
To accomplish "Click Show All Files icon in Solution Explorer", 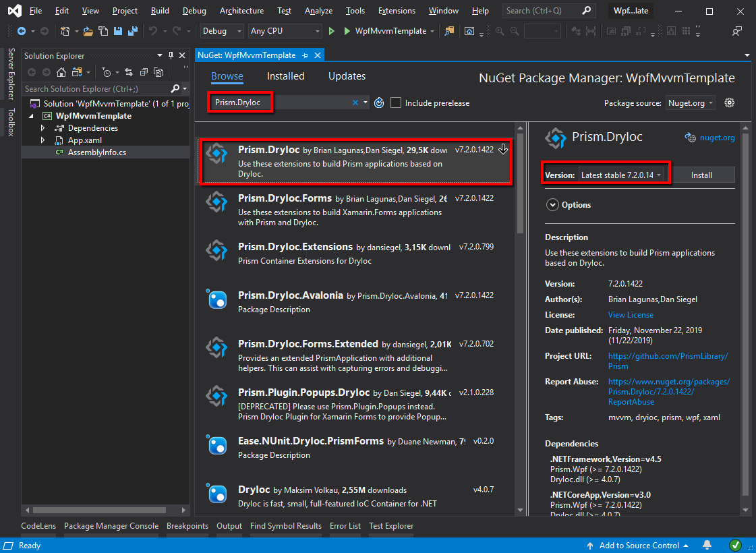I will pyautogui.click(x=158, y=72).
